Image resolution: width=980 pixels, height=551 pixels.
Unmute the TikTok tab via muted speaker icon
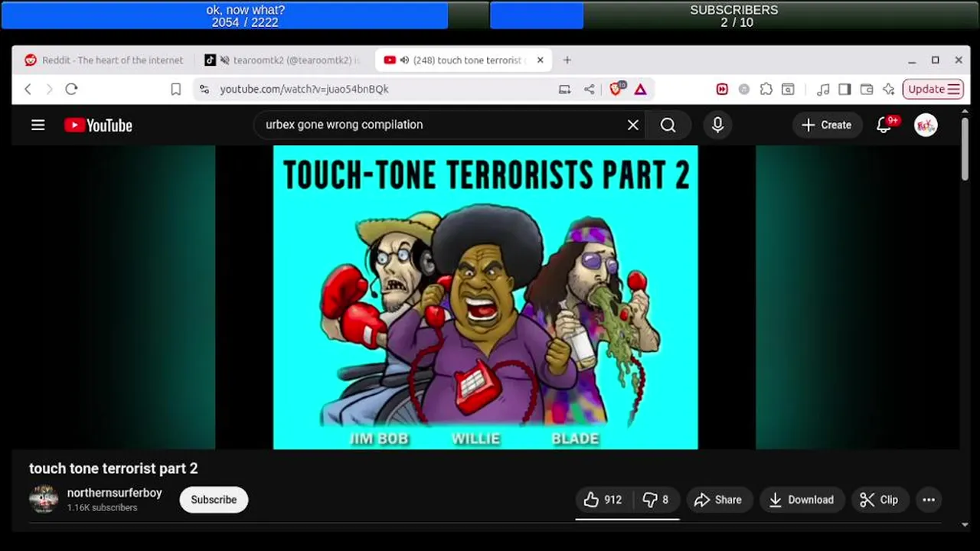pyautogui.click(x=225, y=60)
